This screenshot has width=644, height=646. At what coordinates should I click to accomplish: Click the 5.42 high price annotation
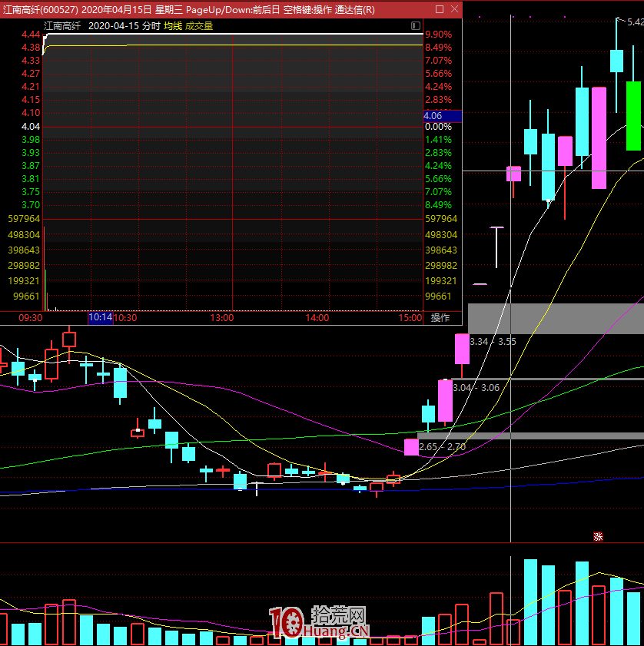tap(636, 22)
